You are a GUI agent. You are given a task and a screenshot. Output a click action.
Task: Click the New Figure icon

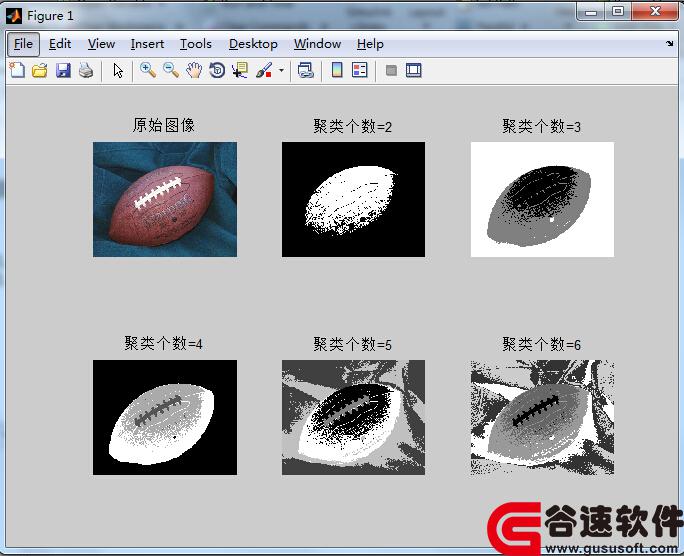tap(17, 70)
